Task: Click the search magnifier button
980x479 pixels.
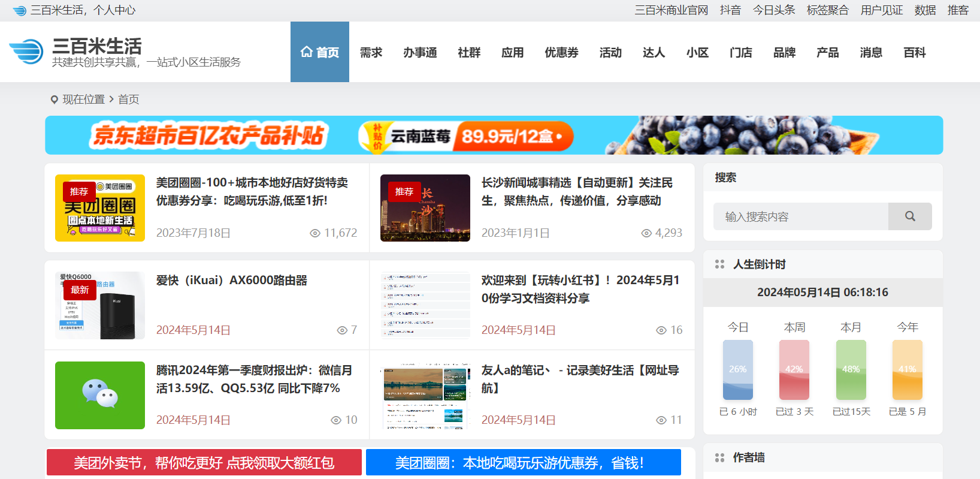Action: [910, 216]
